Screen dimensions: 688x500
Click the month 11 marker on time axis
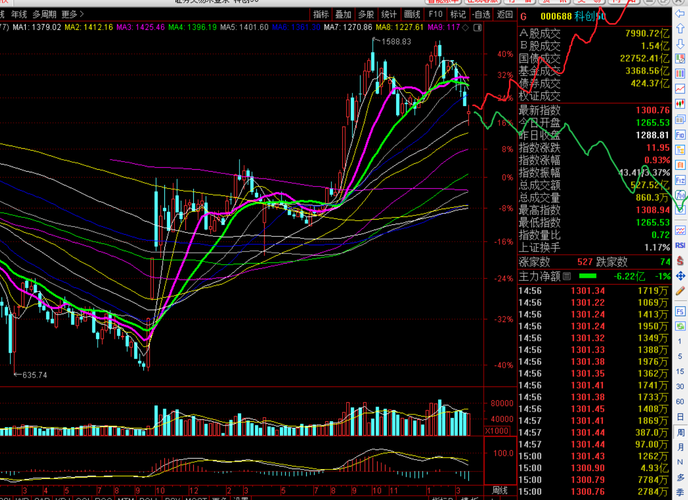coord(394,490)
